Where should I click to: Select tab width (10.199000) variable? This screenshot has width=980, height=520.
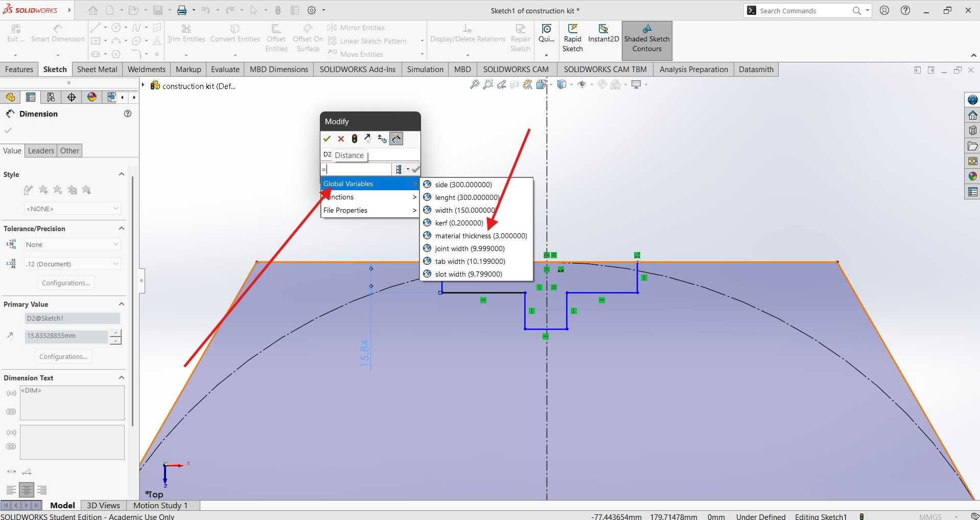[476, 261]
